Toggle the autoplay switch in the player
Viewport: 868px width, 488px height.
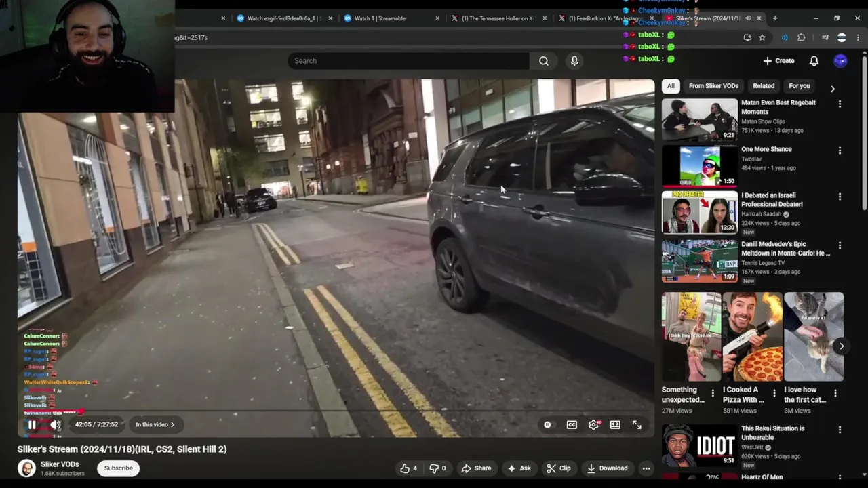point(548,425)
